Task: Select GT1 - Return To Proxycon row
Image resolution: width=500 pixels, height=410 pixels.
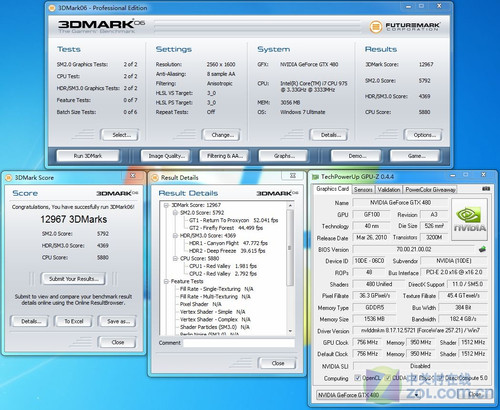Action: coord(233,220)
